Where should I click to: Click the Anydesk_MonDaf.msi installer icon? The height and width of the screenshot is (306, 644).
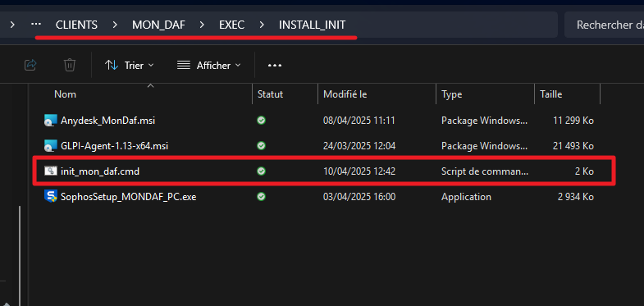[50, 121]
